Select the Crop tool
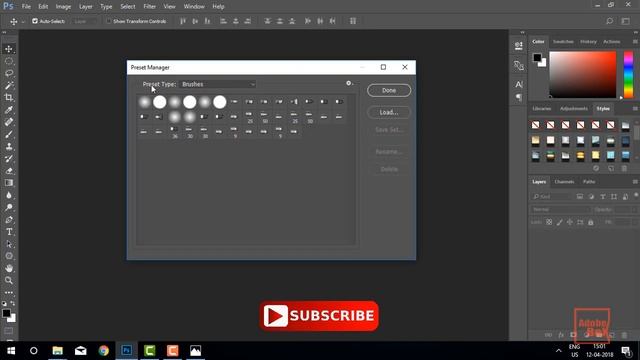 click(9, 98)
